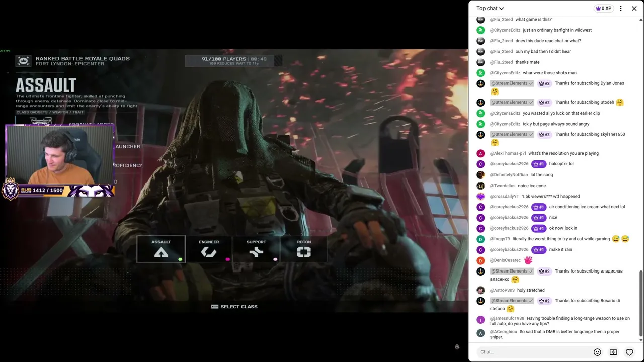Image resolution: width=644 pixels, height=362 pixels.
Task: Click the Ranked Battle Royale Quads mode emblem
Action: (x=23, y=61)
